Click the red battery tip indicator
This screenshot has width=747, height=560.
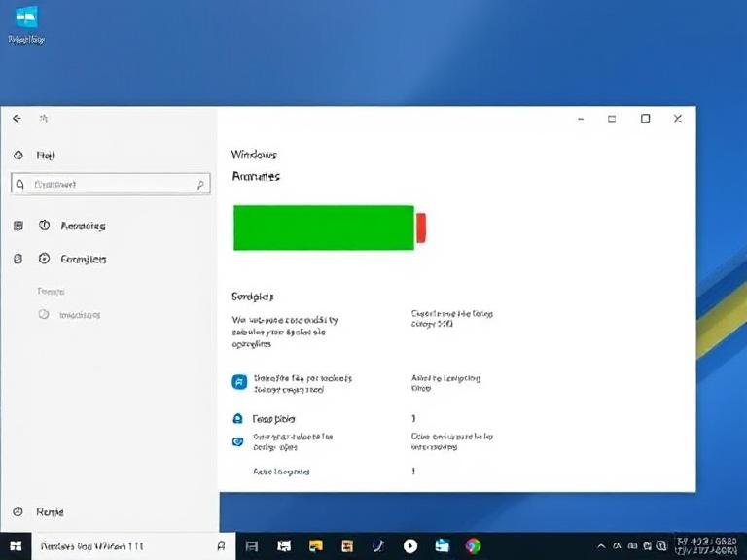click(x=421, y=228)
